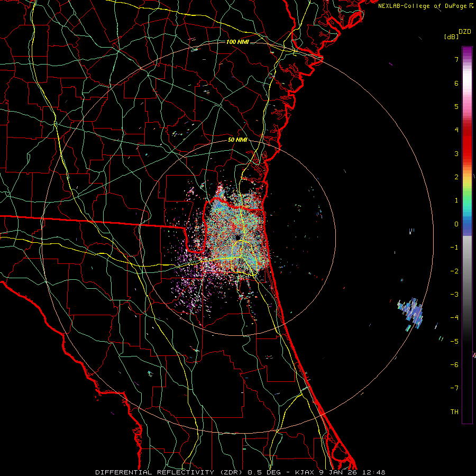Pick the -2 tick label on scale
This screenshot has width=476, height=476.
(454, 271)
